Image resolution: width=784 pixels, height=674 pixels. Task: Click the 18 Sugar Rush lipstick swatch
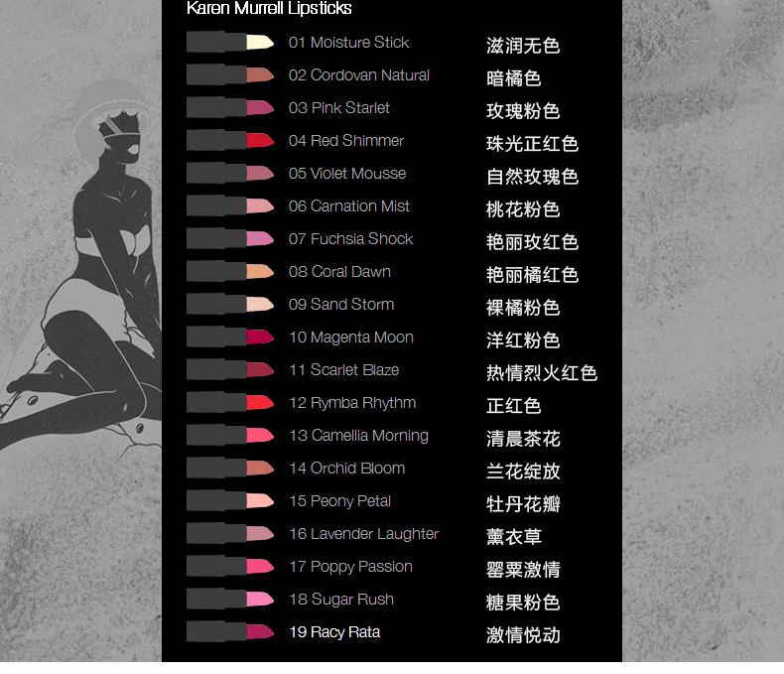pos(230,599)
